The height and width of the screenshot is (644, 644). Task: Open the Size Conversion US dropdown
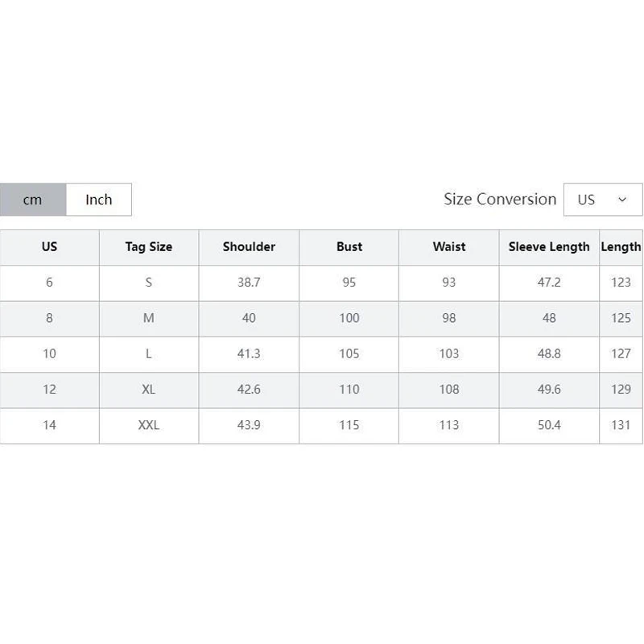(603, 200)
